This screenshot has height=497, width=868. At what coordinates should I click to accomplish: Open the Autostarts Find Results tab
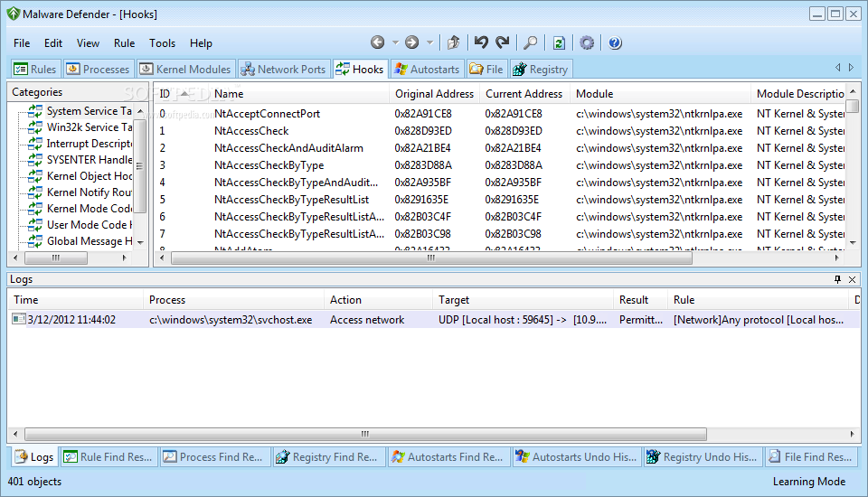pos(449,456)
